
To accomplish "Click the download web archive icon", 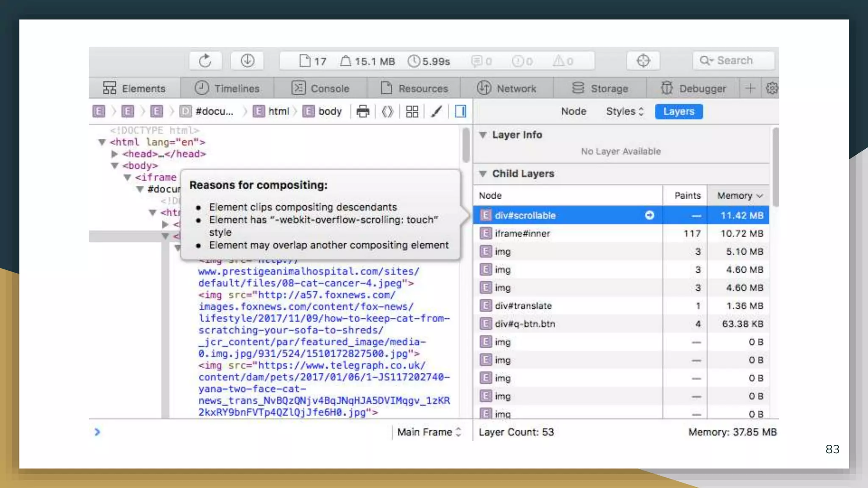I will point(248,61).
